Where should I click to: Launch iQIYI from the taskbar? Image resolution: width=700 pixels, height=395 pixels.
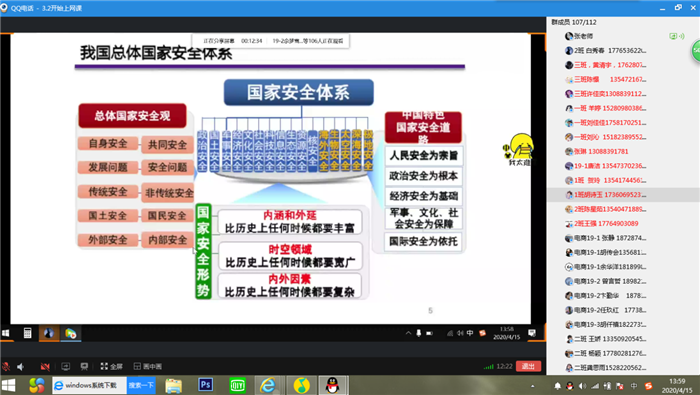tap(238, 385)
